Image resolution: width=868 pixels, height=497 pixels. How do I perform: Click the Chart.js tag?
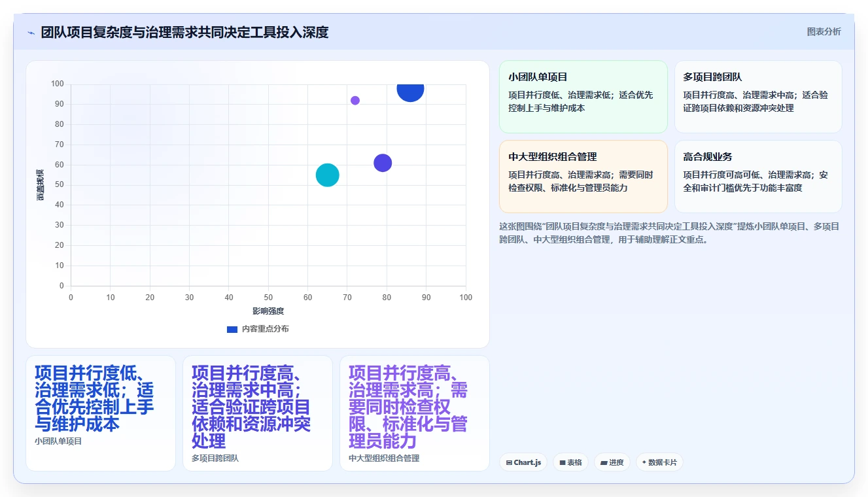click(x=523, y=462)
